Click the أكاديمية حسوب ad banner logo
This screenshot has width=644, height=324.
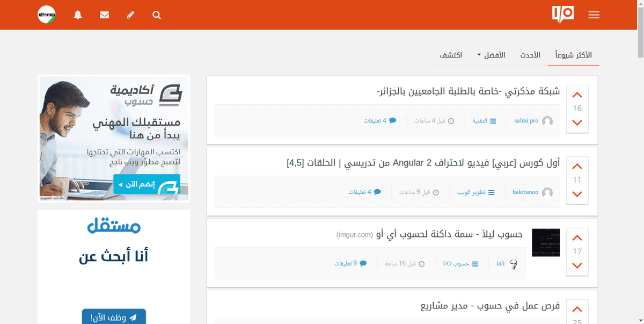click(147, 95)
